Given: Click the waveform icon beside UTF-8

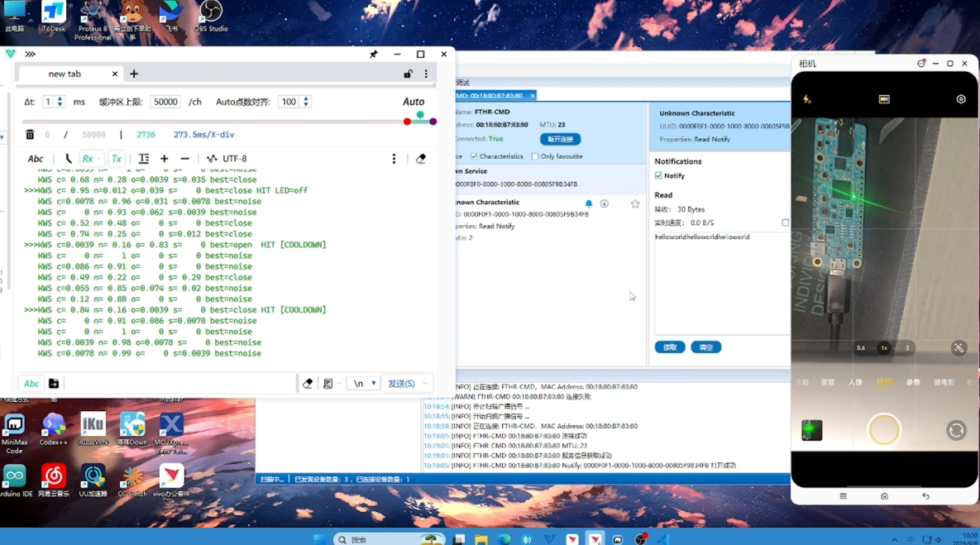Looking at the screenshot, I should tap(212, 159).
